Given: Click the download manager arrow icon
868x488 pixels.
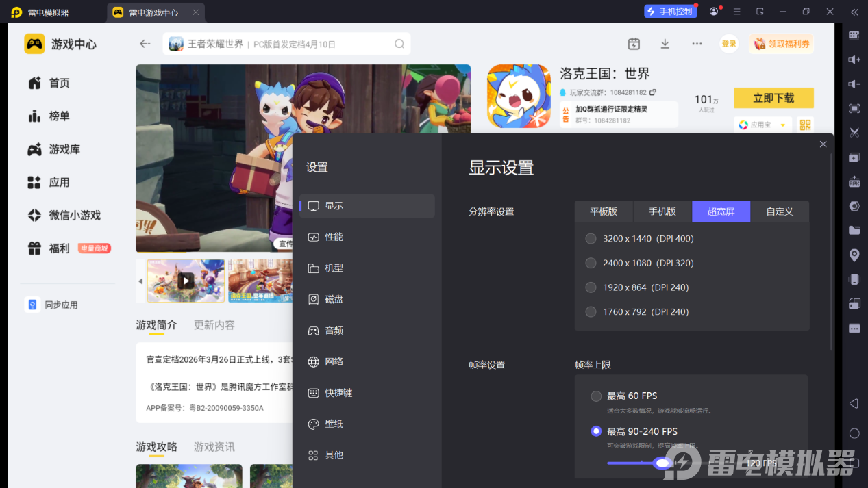Looking at the screenshot, I should 665,44.
